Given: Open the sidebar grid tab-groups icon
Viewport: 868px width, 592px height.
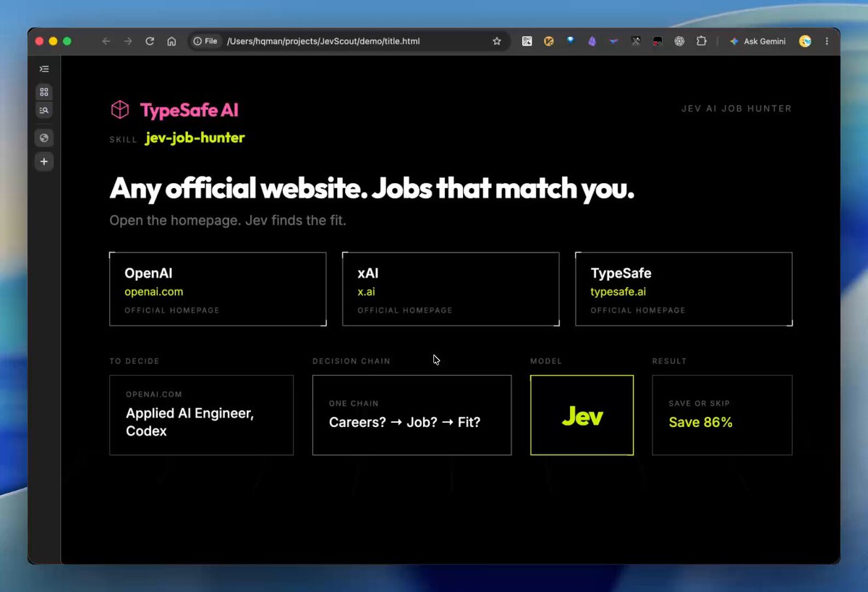Looking at the screenshot, I should (x=44, y=92).
